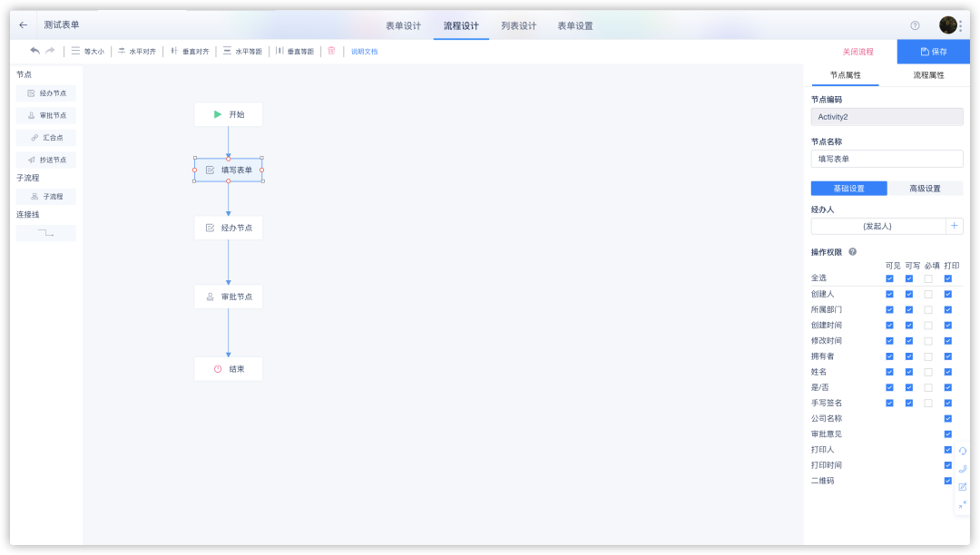Select the 开始 node on canvas
Image resolution: width=980 pixels, height=555 pixels.
tap(228, 114)
